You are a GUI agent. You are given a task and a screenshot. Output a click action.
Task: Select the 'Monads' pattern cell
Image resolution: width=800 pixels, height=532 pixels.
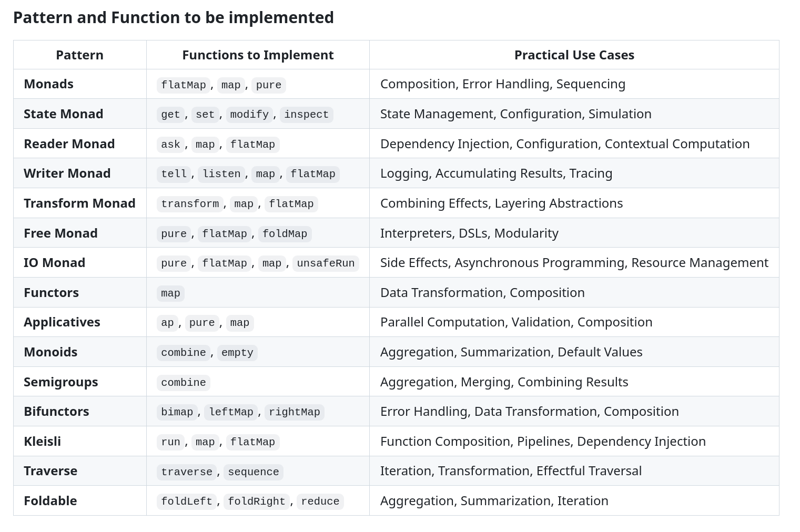point(48,84)
